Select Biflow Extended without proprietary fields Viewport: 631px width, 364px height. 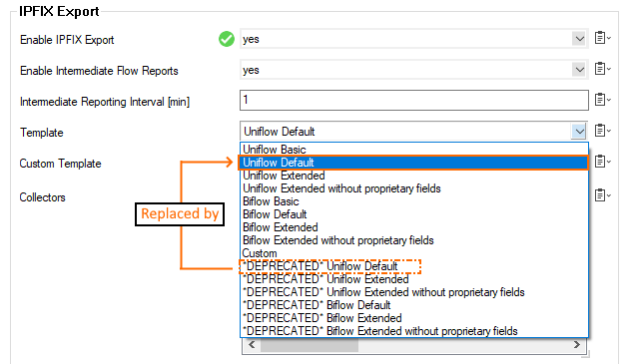click(414, 240)
